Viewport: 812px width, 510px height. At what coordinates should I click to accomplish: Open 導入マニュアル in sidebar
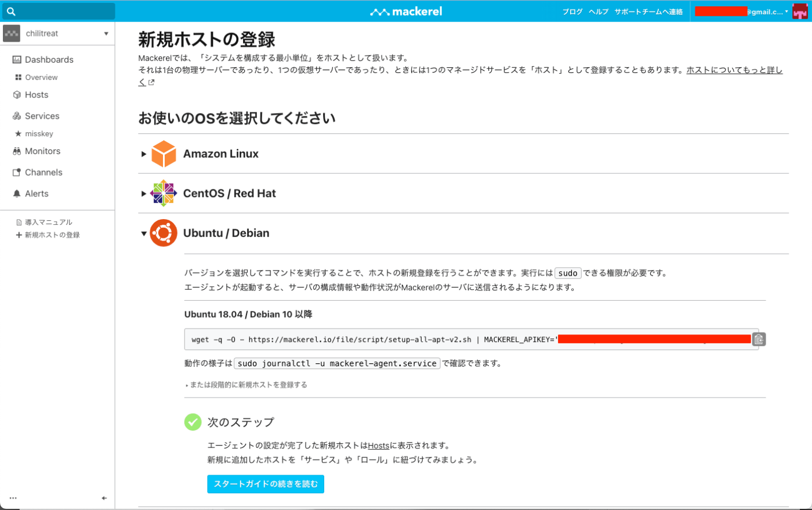click(x=49, y=223)
